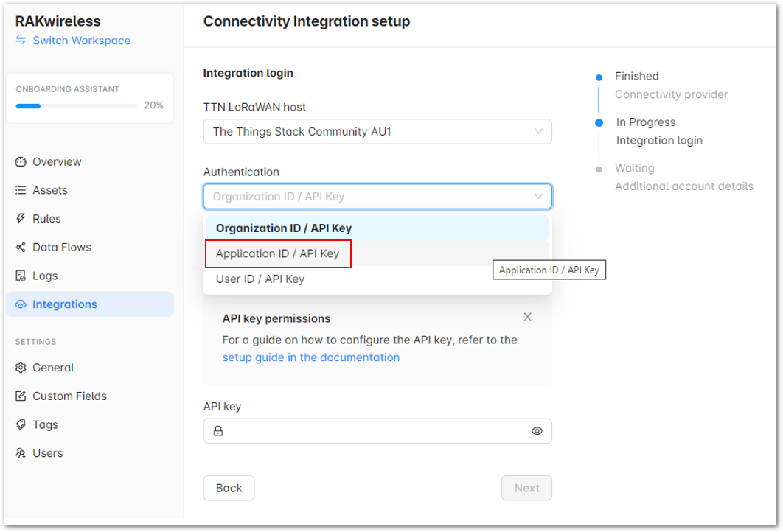Choose Application ID / API Key option
This screenshot has height=532, width=783.
377,254
